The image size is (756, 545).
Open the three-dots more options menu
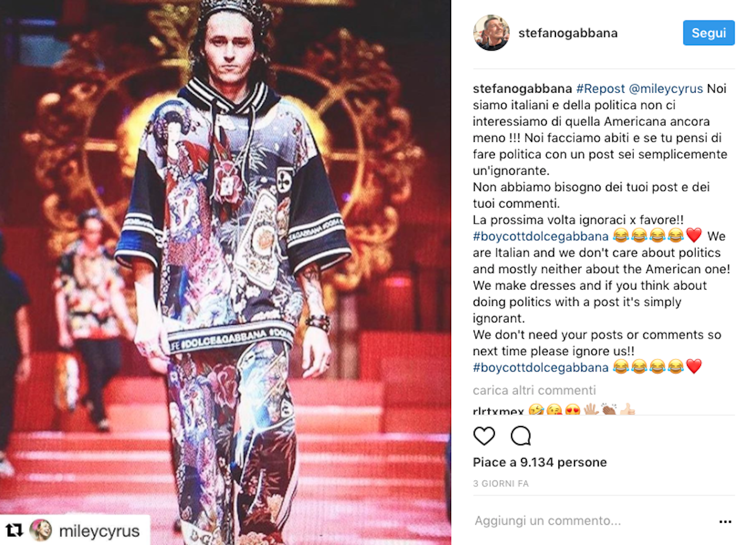click(725, 521)
